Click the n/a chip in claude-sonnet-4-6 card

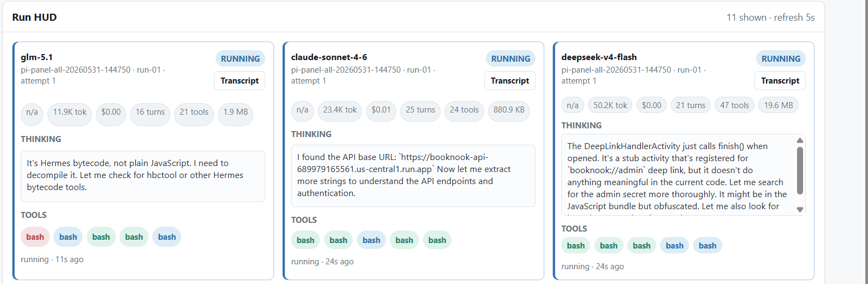pos(302,110)
